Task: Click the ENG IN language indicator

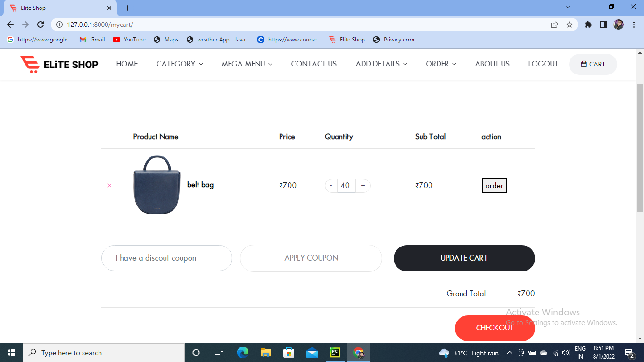Action: point(580,353)
